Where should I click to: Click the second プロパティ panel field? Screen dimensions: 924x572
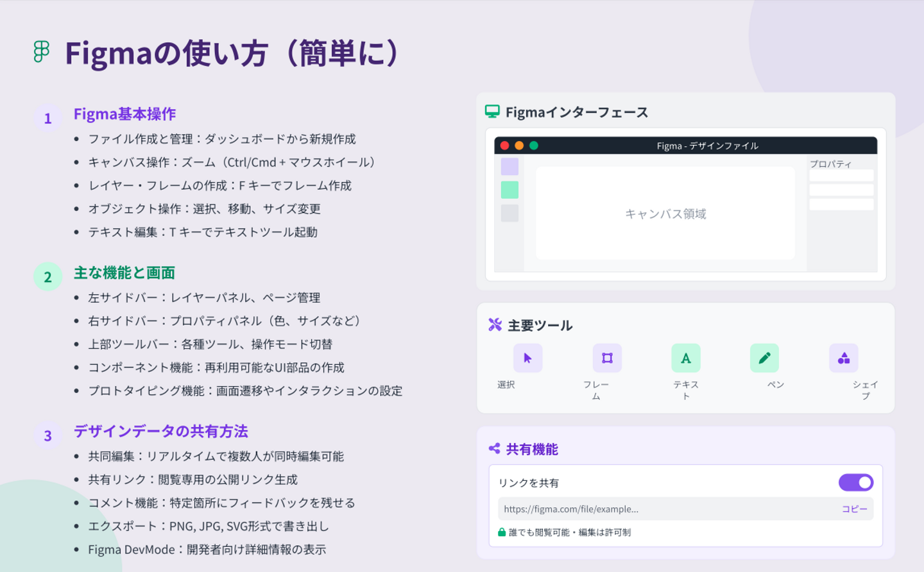pyautogui.click(x=841, y=190)
